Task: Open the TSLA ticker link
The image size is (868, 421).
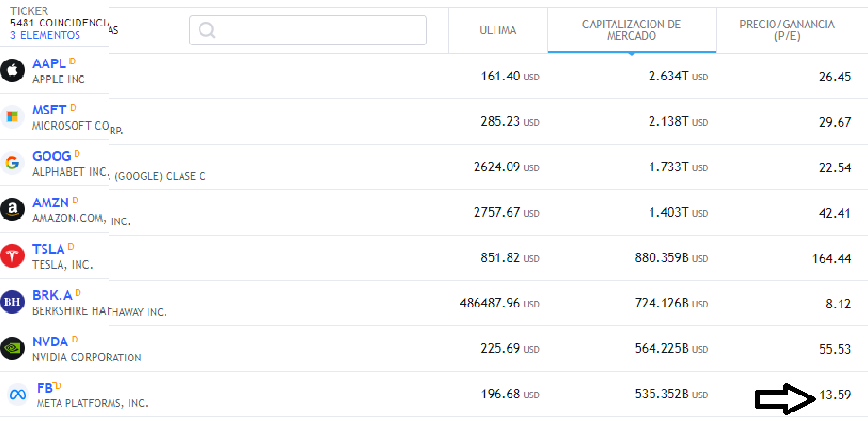Action: (x=48, y=249)
